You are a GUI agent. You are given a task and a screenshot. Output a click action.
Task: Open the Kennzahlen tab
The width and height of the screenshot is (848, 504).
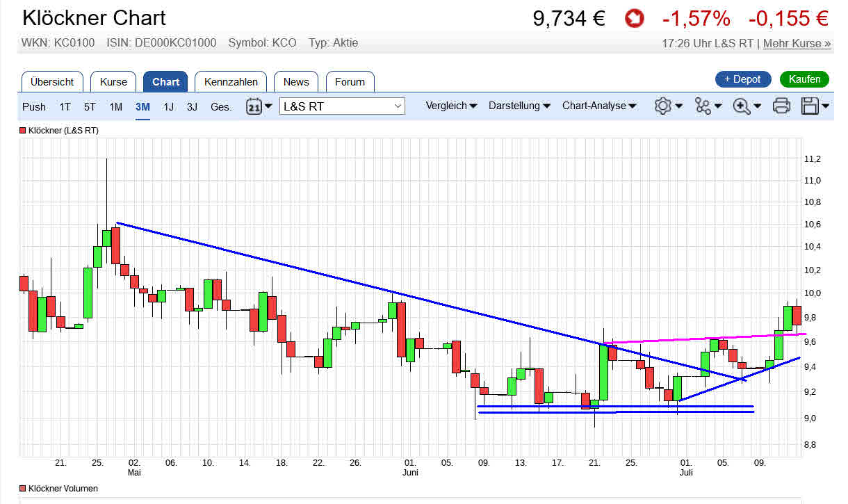231,81
